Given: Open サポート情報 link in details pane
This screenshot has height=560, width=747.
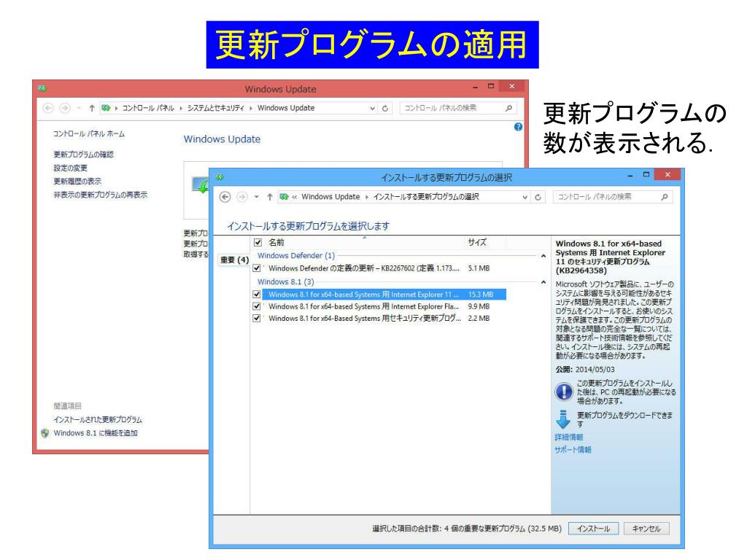Looking at the screenshot, I should [x=573, y=449].
